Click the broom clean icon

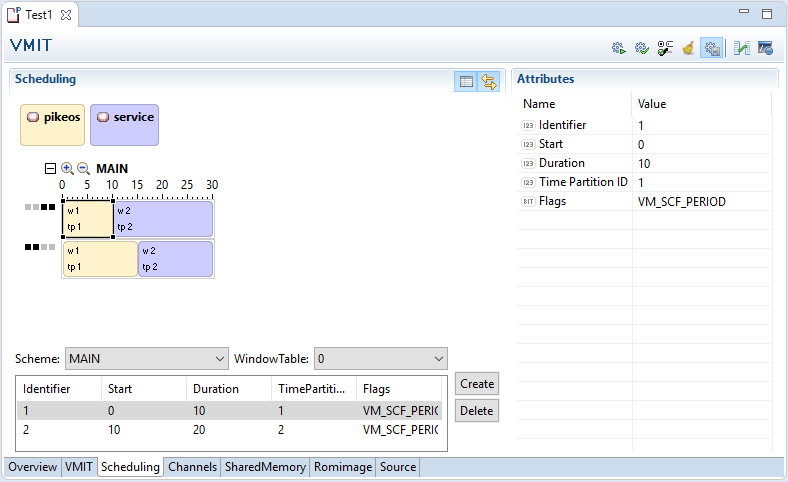(x=688, y=48)
